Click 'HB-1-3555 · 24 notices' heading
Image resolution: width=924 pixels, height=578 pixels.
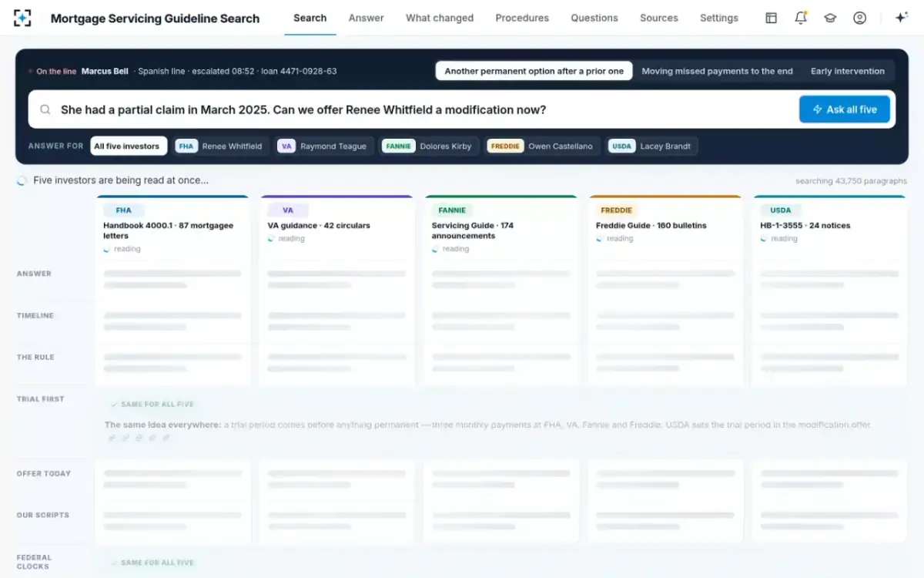tap(805, 226)
